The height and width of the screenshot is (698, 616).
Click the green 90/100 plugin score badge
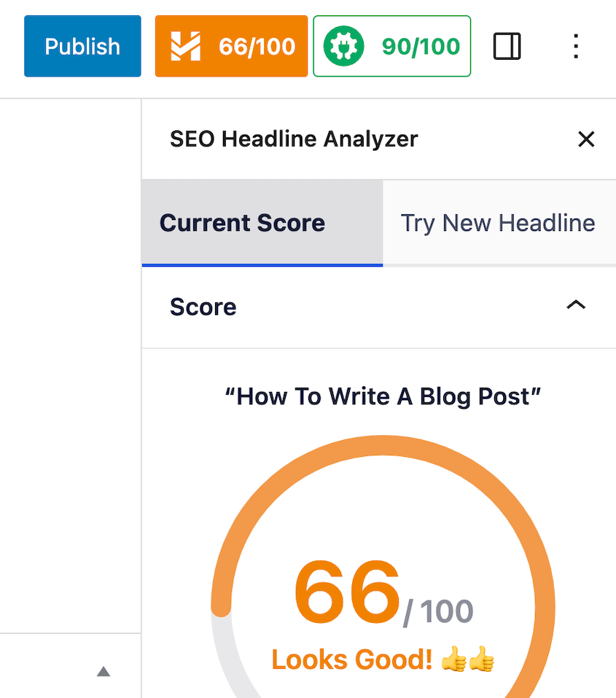(x=391, y=46)
